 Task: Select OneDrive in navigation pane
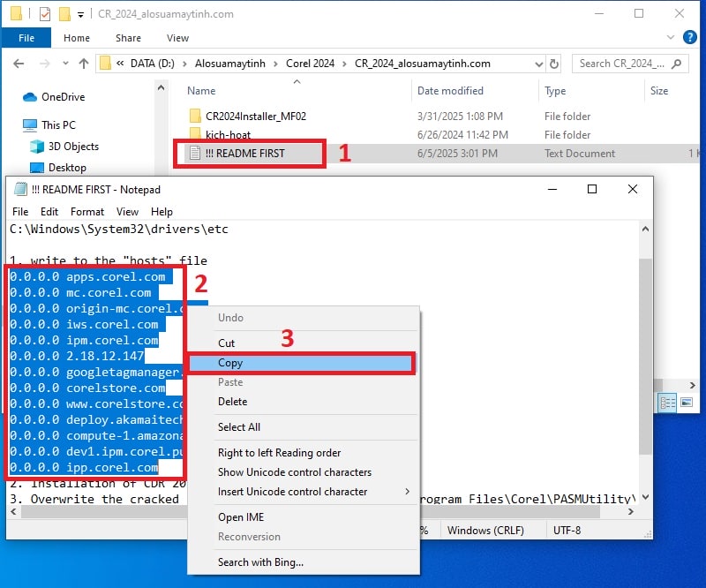tap(63, 97)
